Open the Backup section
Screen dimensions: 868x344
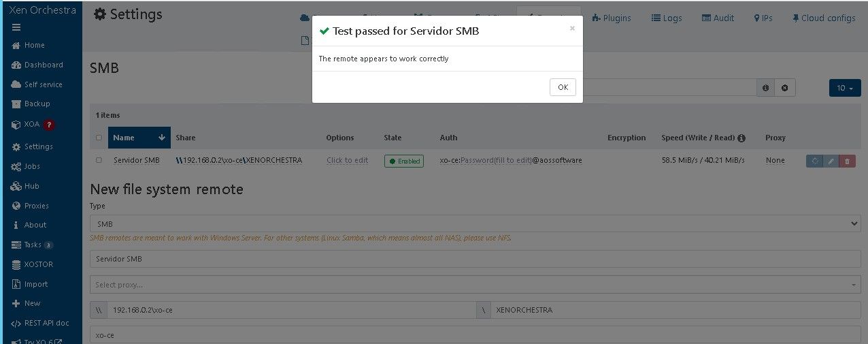31,104
